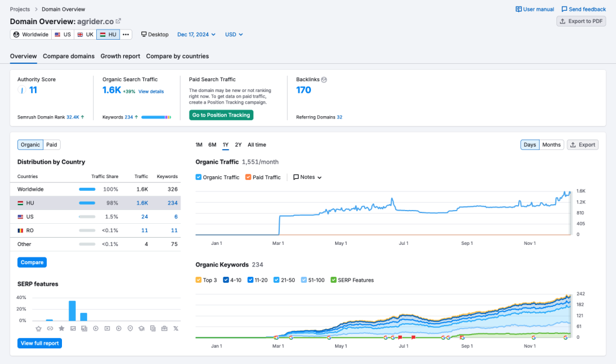Click Google update marker near Nov 1
The width and height of the screenshot is (616, 364).
(x=534, y=338)
